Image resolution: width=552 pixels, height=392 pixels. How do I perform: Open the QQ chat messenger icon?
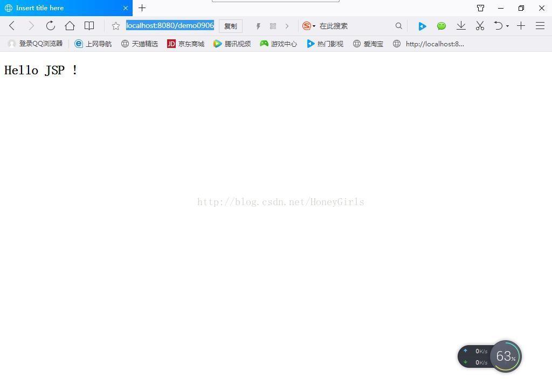(x=441, y=25)
